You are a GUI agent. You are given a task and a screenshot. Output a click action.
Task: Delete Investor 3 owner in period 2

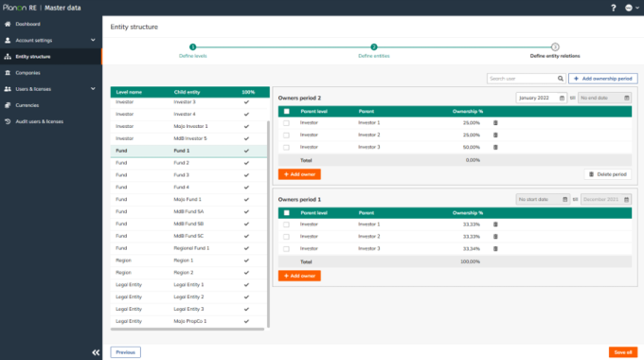[495, 147]
